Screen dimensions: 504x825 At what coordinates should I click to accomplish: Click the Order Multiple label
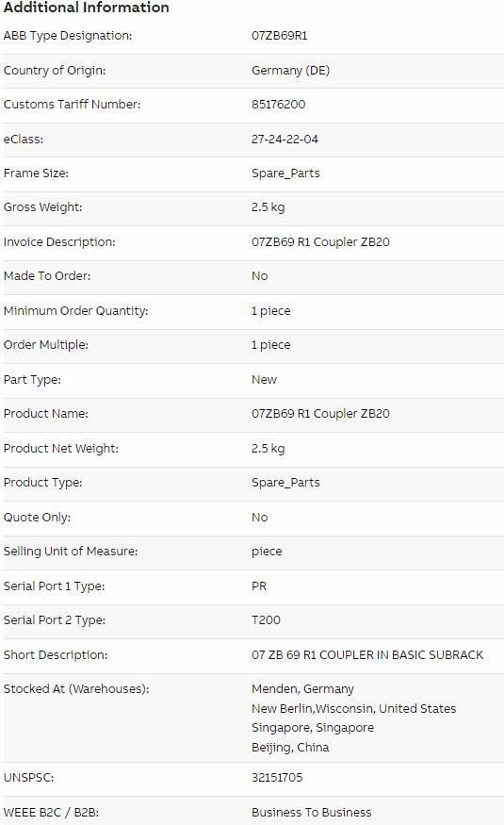pyautogui.click(x=46, y=345)
